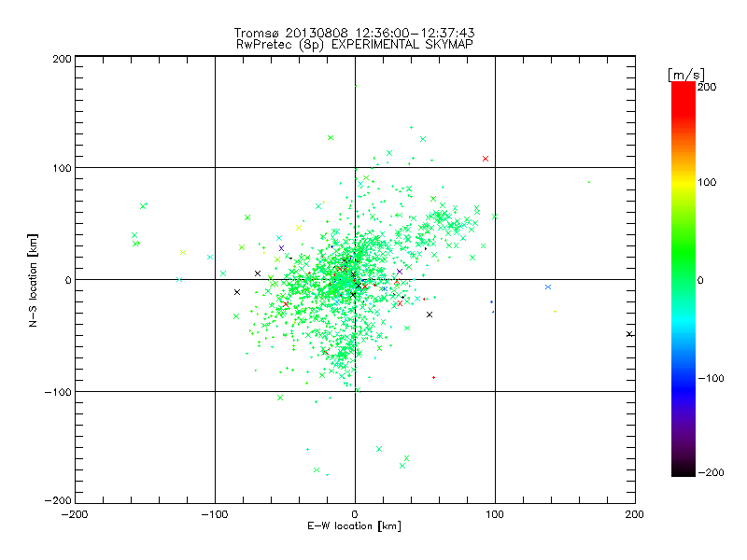This screenshot has width=747, height=560.
Task: Click the colorbar tick label "0"
Action: pos(700,280)
